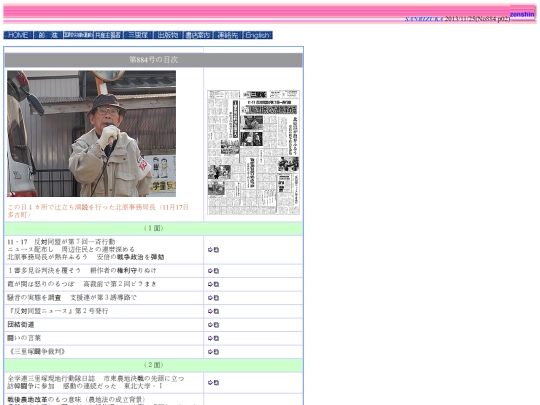
Task: Select article title 1審多見谷判決を覆そう
Action: [x=82, y=271]
